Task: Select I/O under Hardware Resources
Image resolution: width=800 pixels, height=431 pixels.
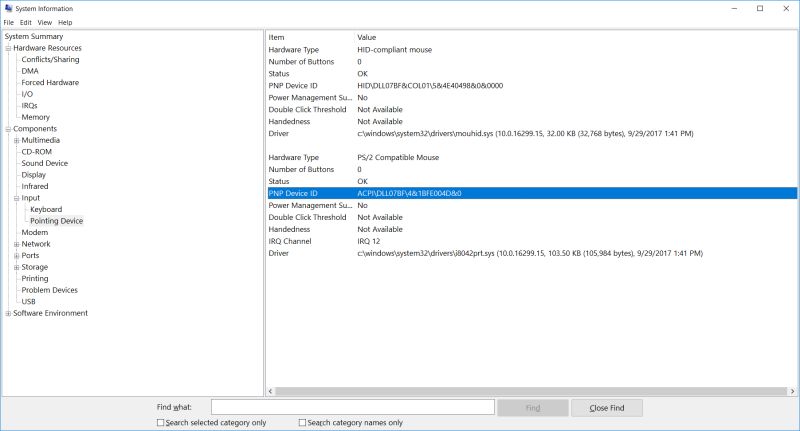Action: pyautogui.click(x=27, y=94)
